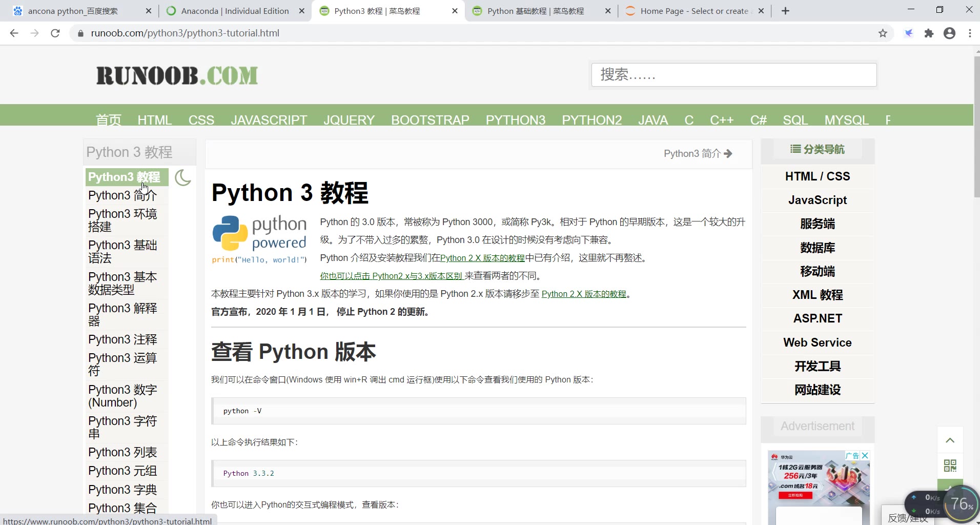Image resolution: width=980 pixels, height=525 pixels.
Task: Select Python3 环境搭建 in the sidebar
Action: click(122, 220)
